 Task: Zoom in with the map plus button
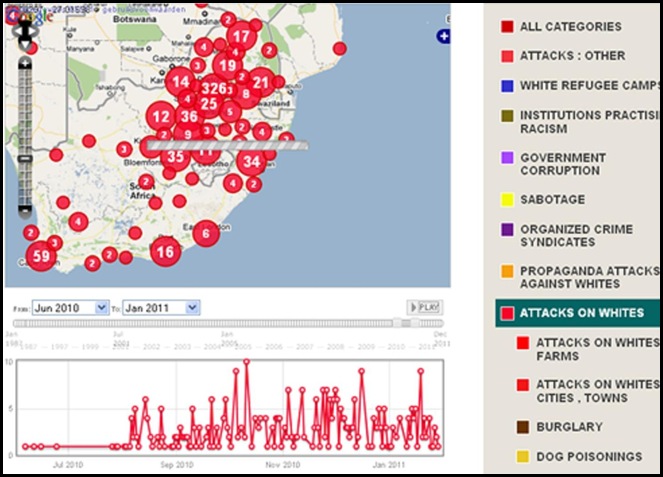[26, 63]
